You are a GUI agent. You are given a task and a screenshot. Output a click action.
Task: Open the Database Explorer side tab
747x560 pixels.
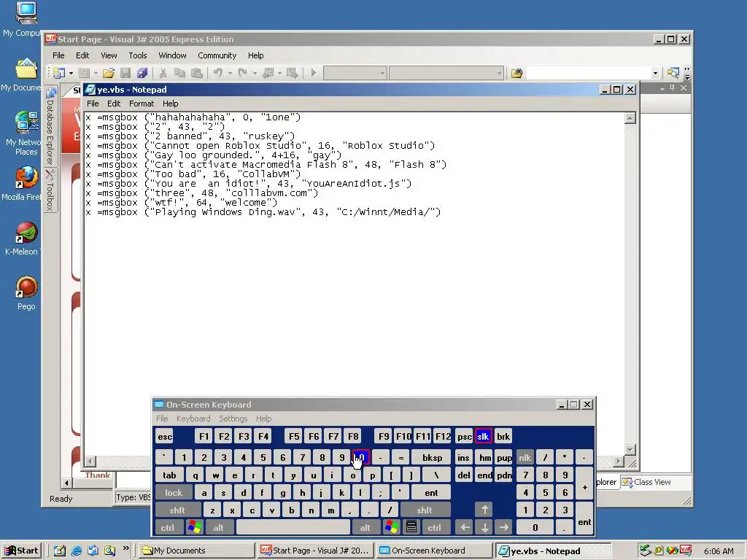50,125
